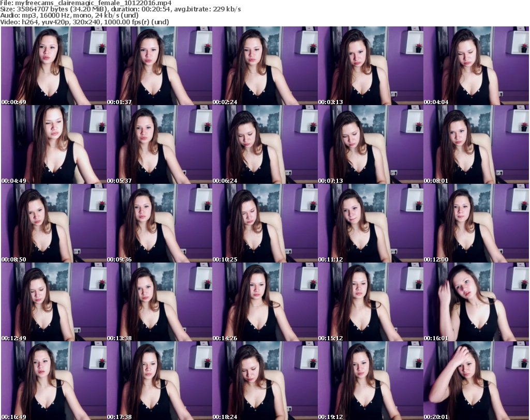This screenshot has width=530, height=420.
Task: Select the thumbnail marked 00:08:01
Action: 476,144
